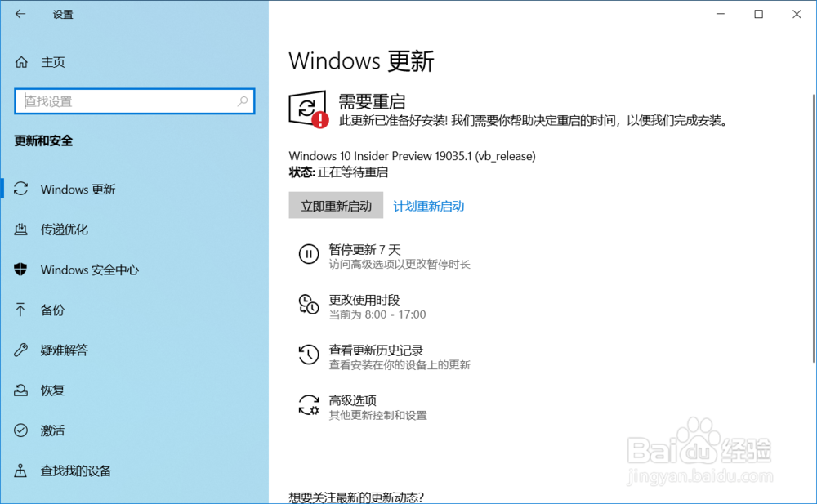817x504 pixels.
Task: Click inside the 查找设置 search box
Action: 134,100
